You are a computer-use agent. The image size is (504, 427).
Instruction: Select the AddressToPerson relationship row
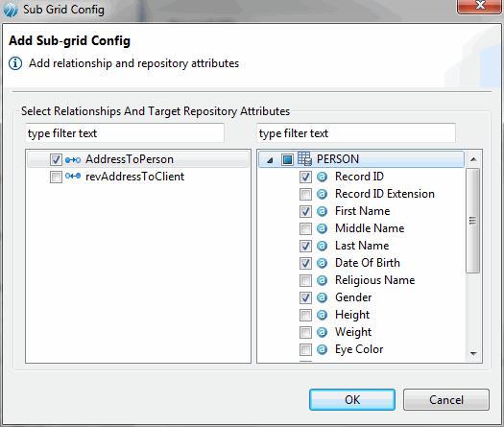click(x=138, y=159)
